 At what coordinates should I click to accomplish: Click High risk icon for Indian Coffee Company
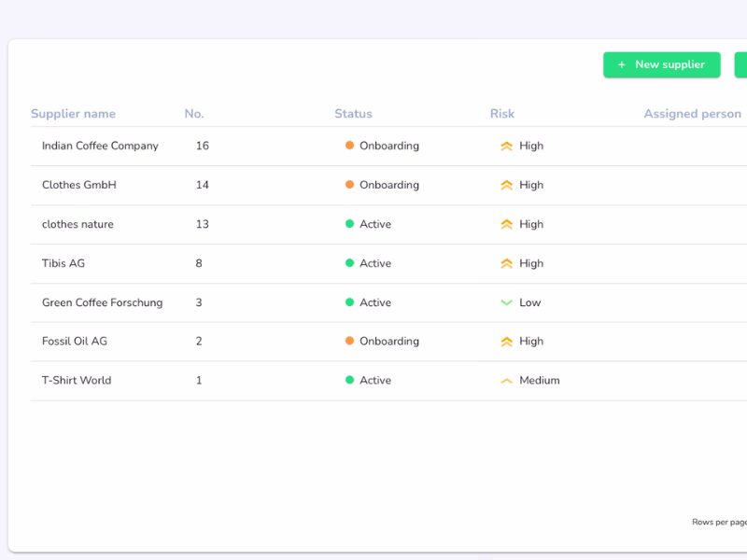(506, 147)
